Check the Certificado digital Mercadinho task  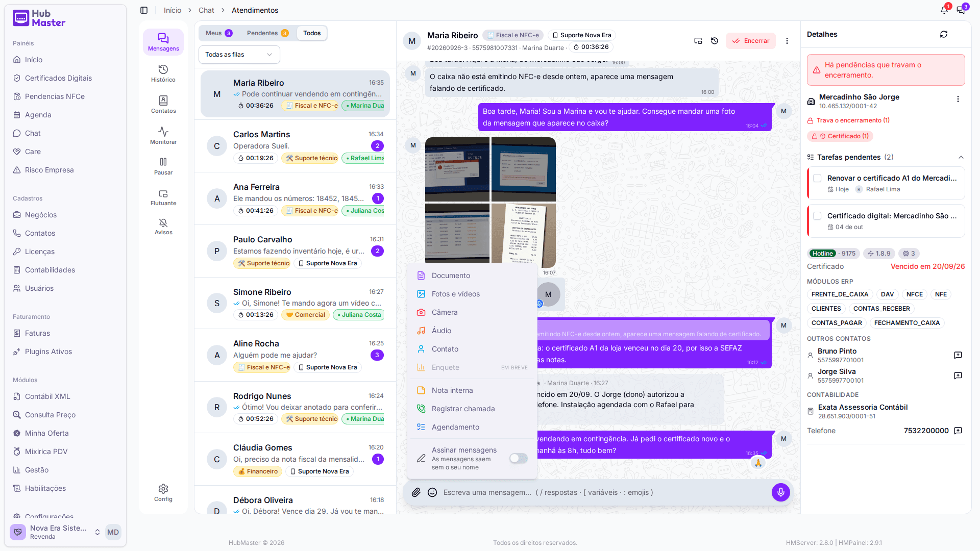click(817, 216)
